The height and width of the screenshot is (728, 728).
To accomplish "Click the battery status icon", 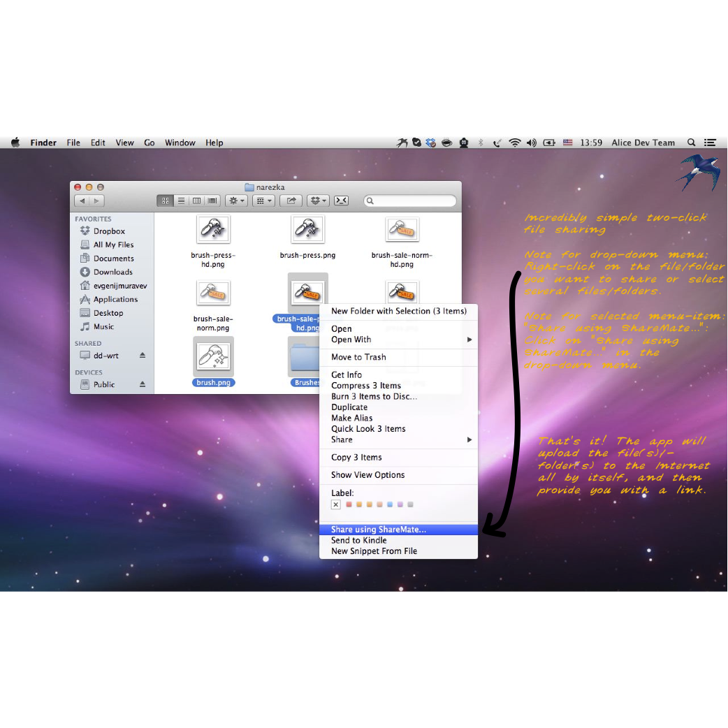I will coord(549,143).
